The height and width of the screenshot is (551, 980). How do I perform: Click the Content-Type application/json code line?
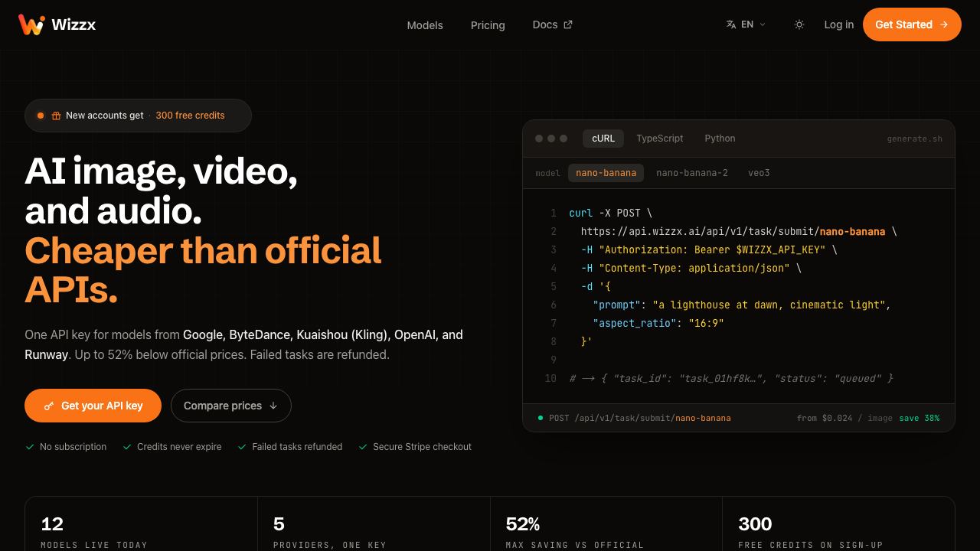[691, 268]
